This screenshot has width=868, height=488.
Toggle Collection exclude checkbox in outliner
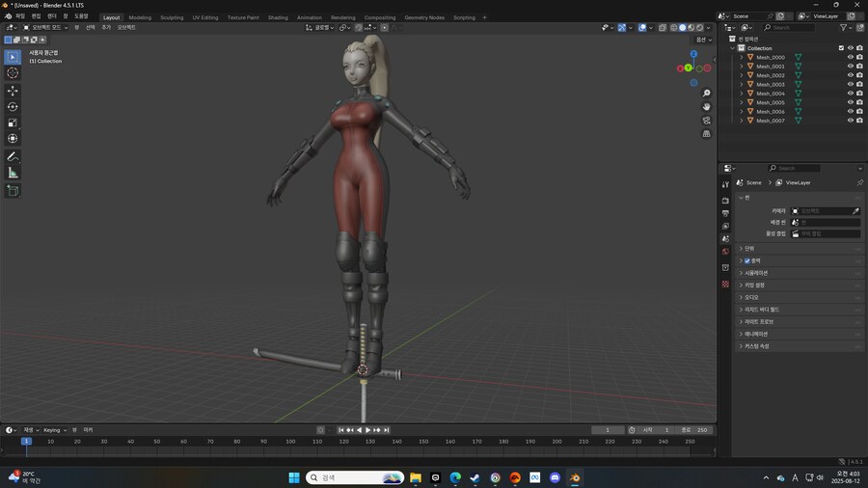tap(841, 48)
